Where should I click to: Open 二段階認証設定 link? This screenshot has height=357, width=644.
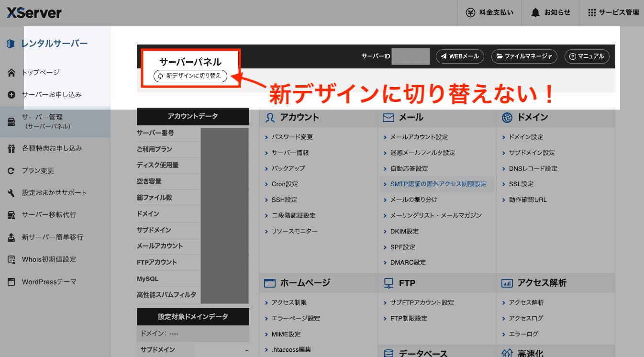coord(293,215)
